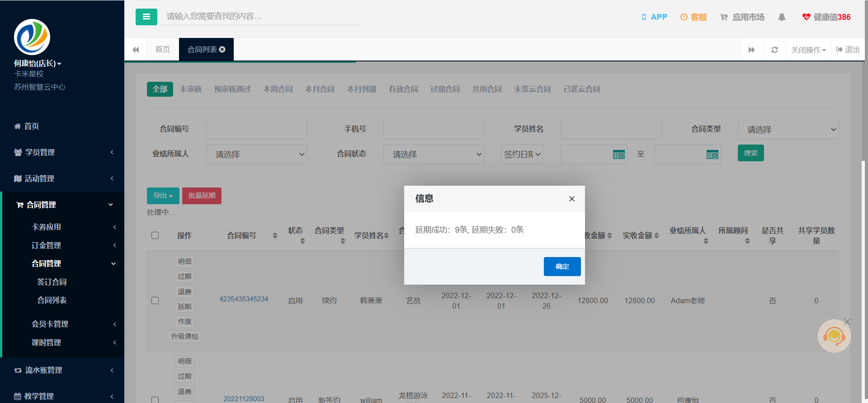The width and height of the screenshot is (868, 403).
Task: Sort by 合同类型 column
Action: [x=343, y=241]
